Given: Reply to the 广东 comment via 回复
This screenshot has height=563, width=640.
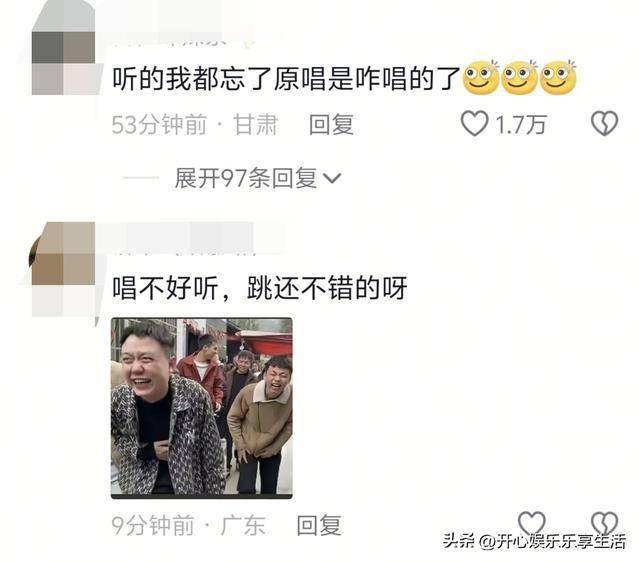Looking at the screenshot, I should click(319, 525).
